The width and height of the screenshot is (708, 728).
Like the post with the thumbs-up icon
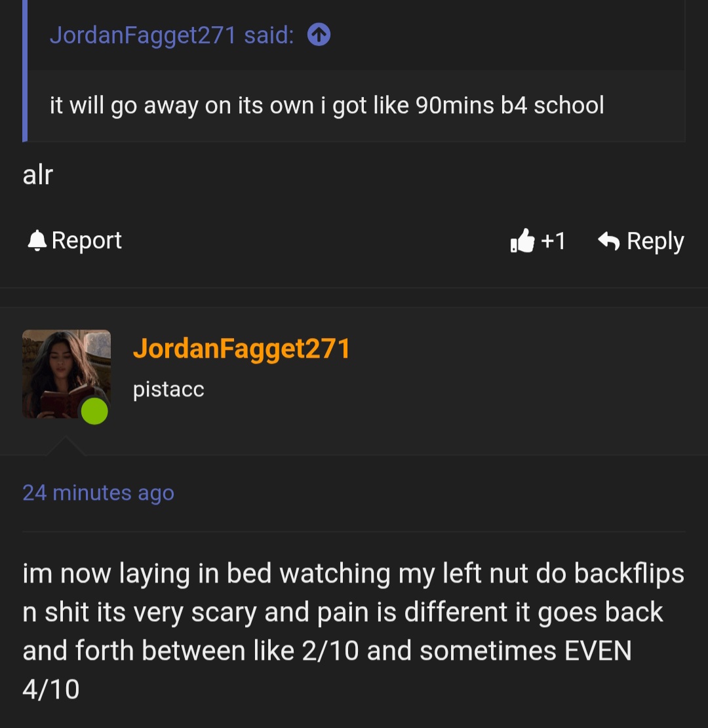[x=522, y=240]
